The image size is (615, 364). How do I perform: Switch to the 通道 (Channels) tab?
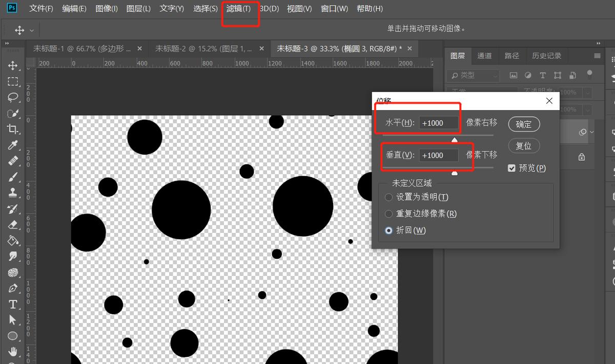[484, 56]
